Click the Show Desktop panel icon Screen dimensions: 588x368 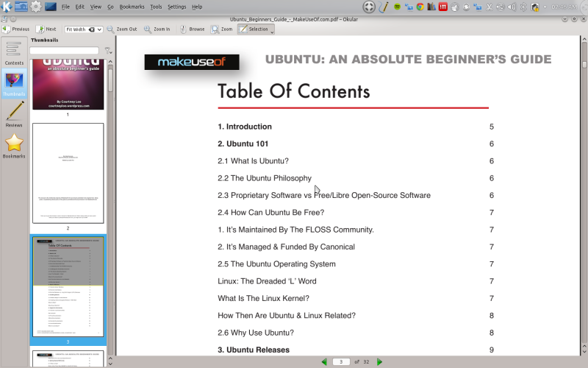pos(50,7)
